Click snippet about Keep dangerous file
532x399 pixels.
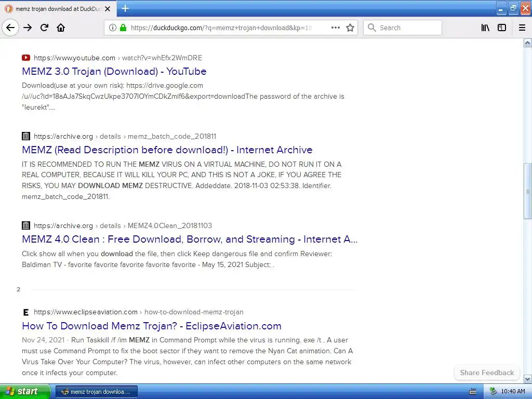coord(177,259)
